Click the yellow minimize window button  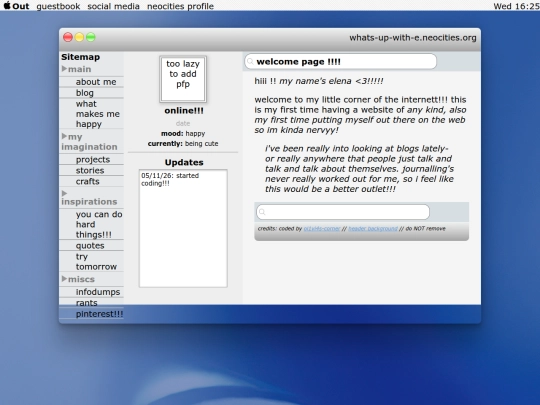(79, 37)
